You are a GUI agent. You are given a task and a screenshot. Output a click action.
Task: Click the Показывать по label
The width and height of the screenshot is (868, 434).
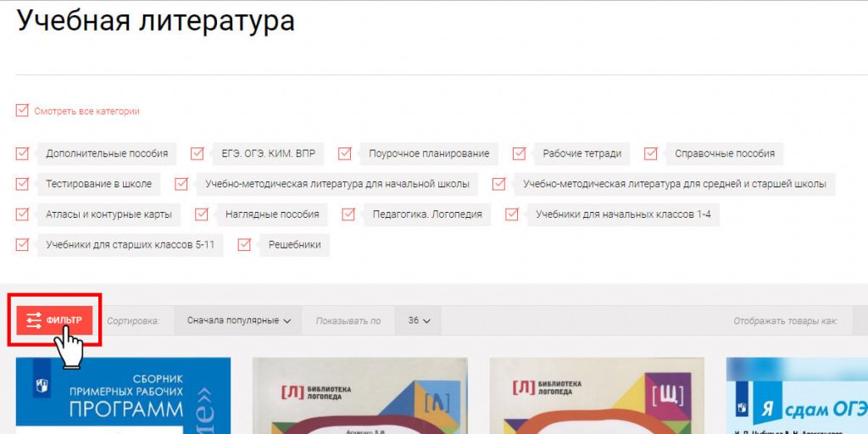click(348, 321)
